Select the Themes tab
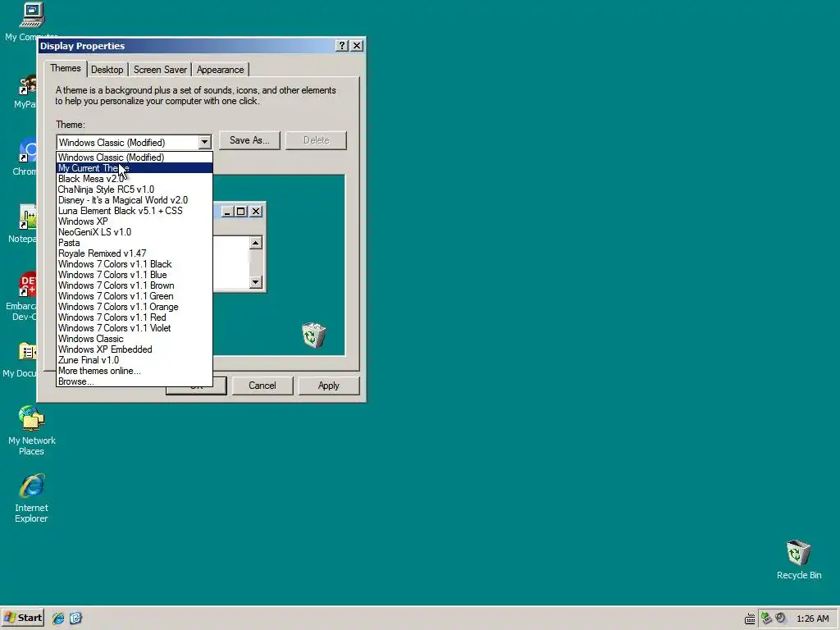Viewport: 840px width, 630px height. click(x=66, y=69)
